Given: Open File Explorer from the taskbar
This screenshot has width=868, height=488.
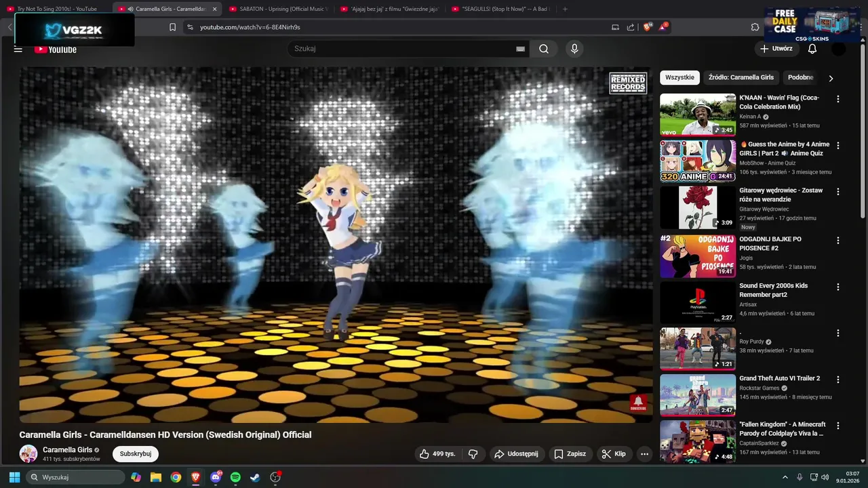Looking at the screenshot, I should click(x=156, y=477).
